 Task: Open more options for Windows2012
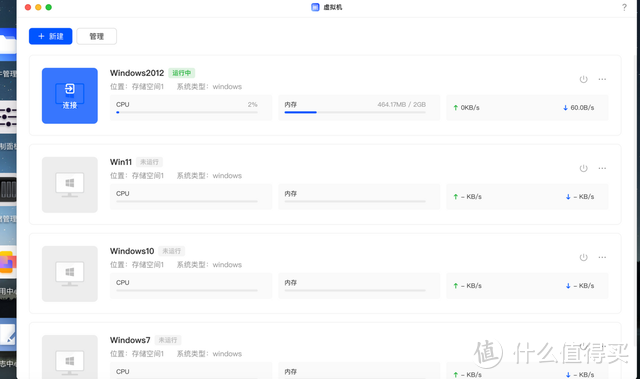(x=602, y=79)
